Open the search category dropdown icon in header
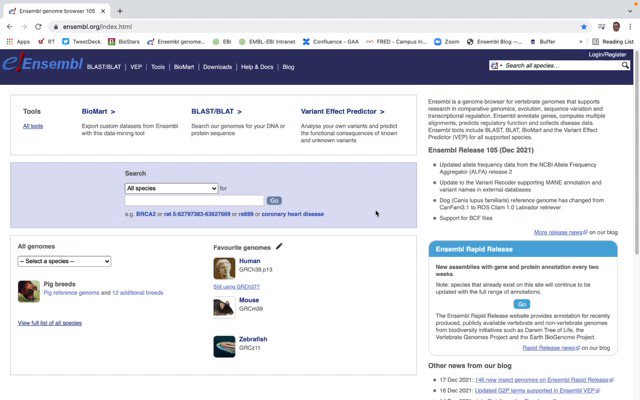 coord(496,65)
